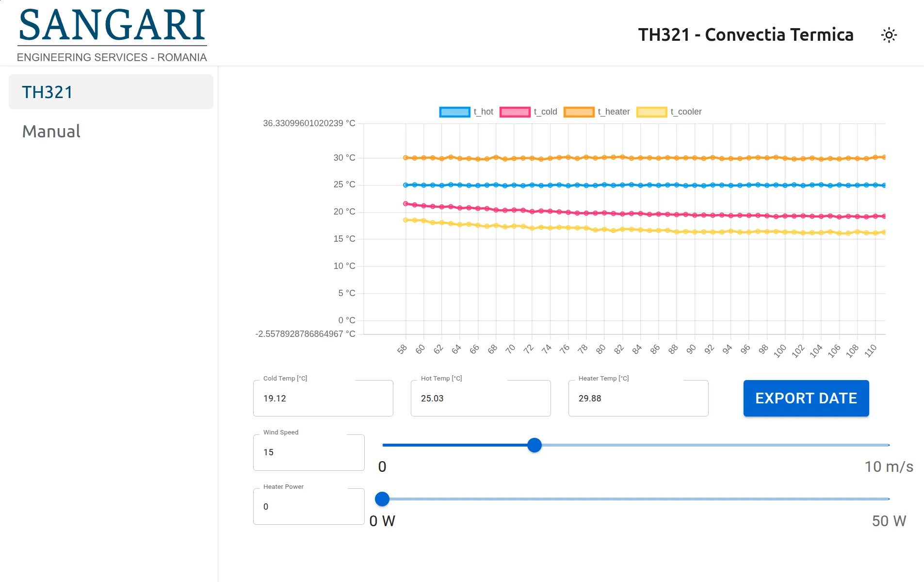Click the heater power slider handle
This screenshot has width=924, height=582.
click(382, 499)
